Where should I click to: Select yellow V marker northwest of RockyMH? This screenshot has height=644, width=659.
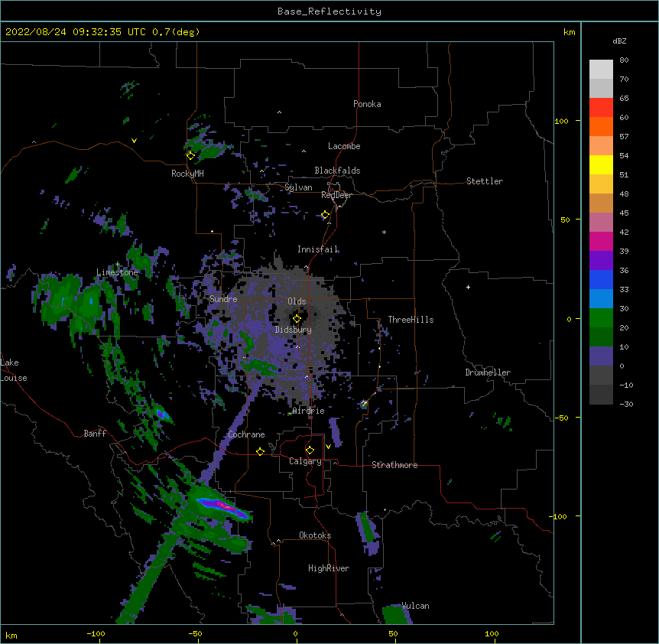(134, 141)
